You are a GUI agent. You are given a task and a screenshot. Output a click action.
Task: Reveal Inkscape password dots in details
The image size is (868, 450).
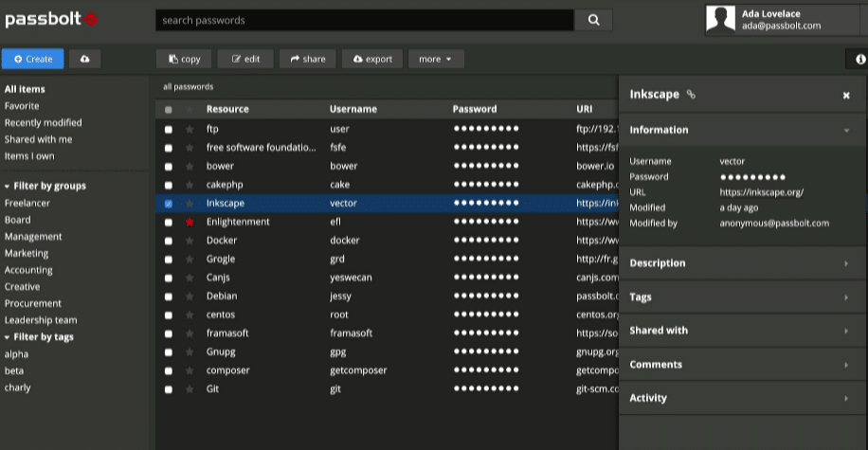752,177
